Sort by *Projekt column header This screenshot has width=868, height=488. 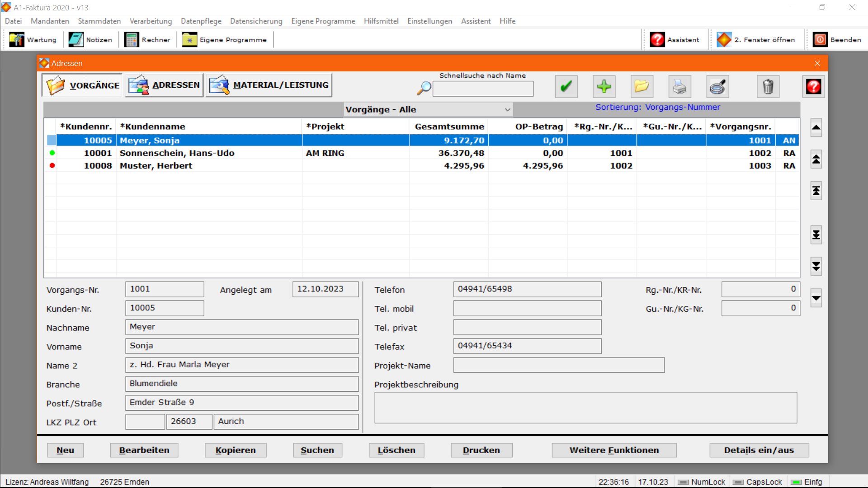[x=356, y=127]
